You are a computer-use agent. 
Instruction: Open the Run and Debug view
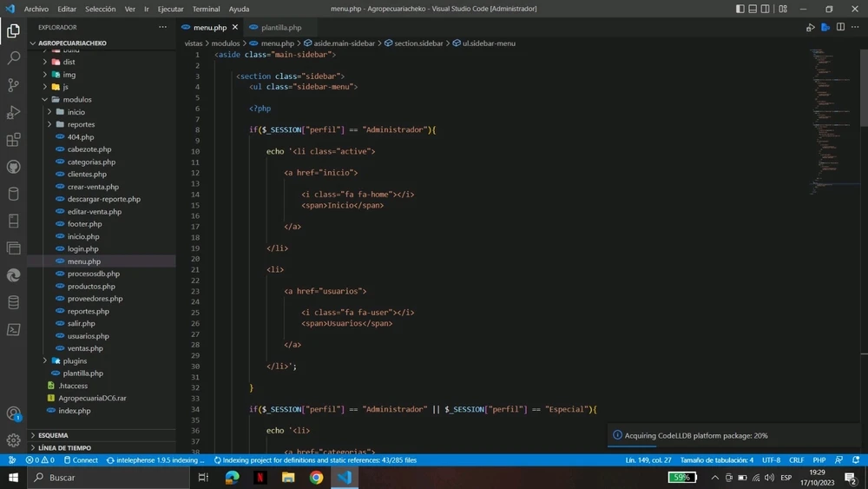coord(13,112)
